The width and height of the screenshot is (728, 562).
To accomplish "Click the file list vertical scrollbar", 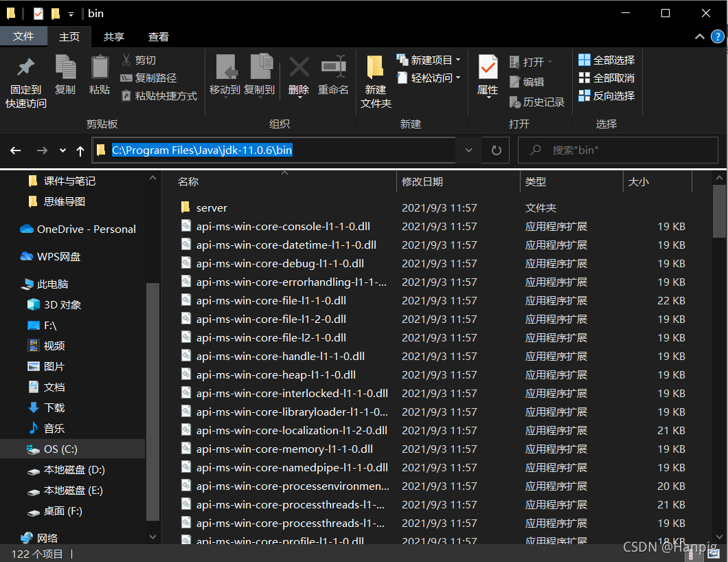I will pyautogui.click(x=718, y=357).
